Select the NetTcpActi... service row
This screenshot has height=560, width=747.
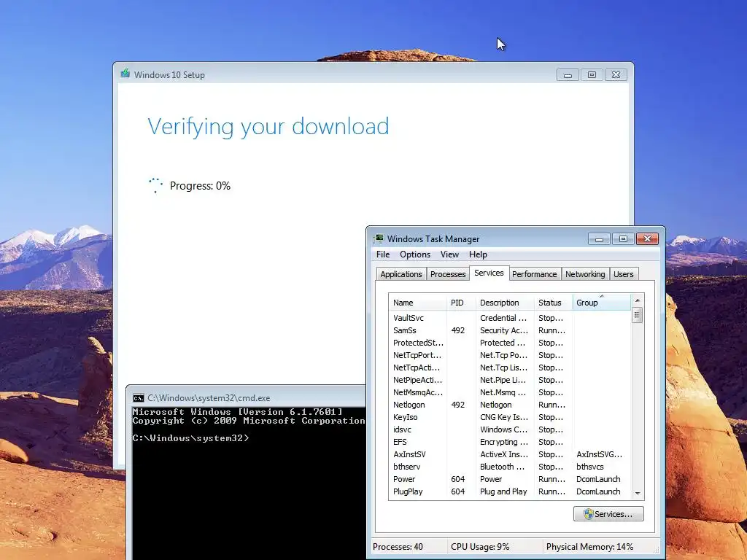point(509,367)
